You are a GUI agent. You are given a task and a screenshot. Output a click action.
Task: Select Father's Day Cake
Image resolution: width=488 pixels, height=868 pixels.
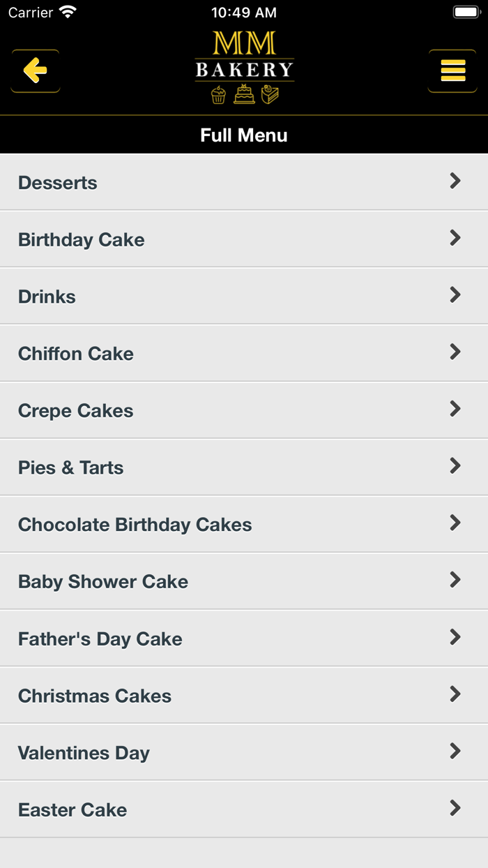click(100, 639)
